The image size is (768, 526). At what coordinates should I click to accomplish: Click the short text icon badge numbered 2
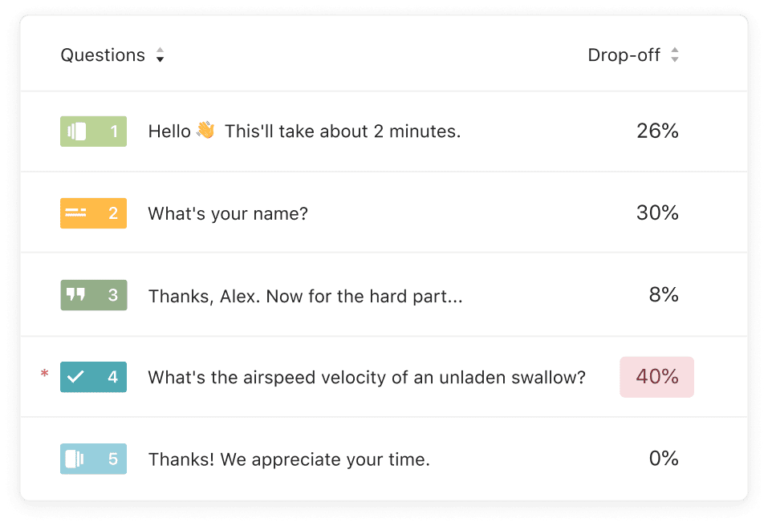93,213
